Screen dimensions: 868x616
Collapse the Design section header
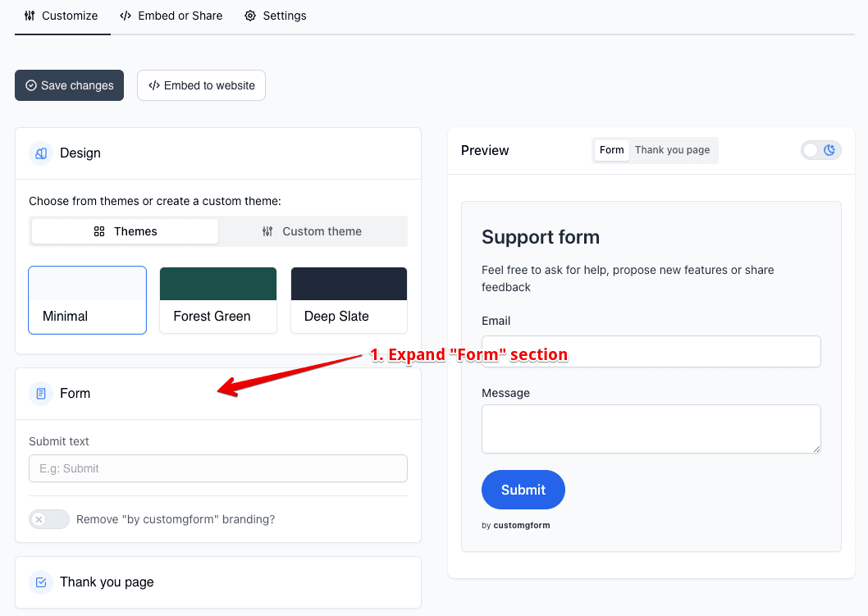(x=218, y=153)
